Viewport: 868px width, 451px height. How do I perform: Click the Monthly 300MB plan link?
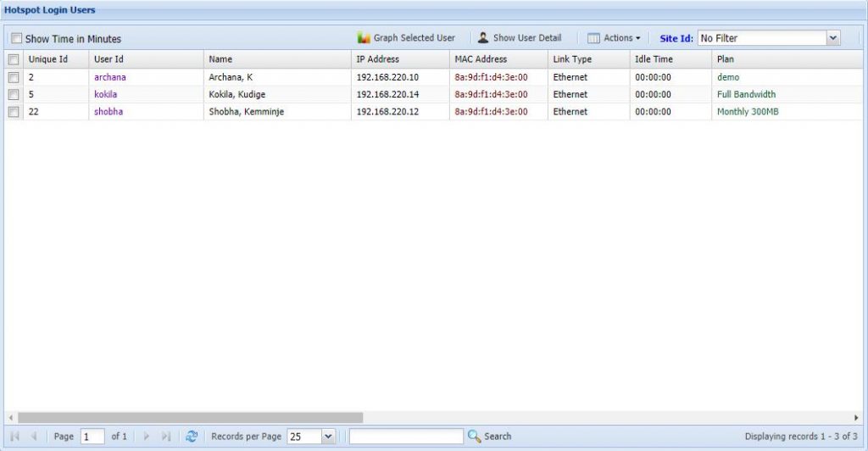tap(747, 112)
